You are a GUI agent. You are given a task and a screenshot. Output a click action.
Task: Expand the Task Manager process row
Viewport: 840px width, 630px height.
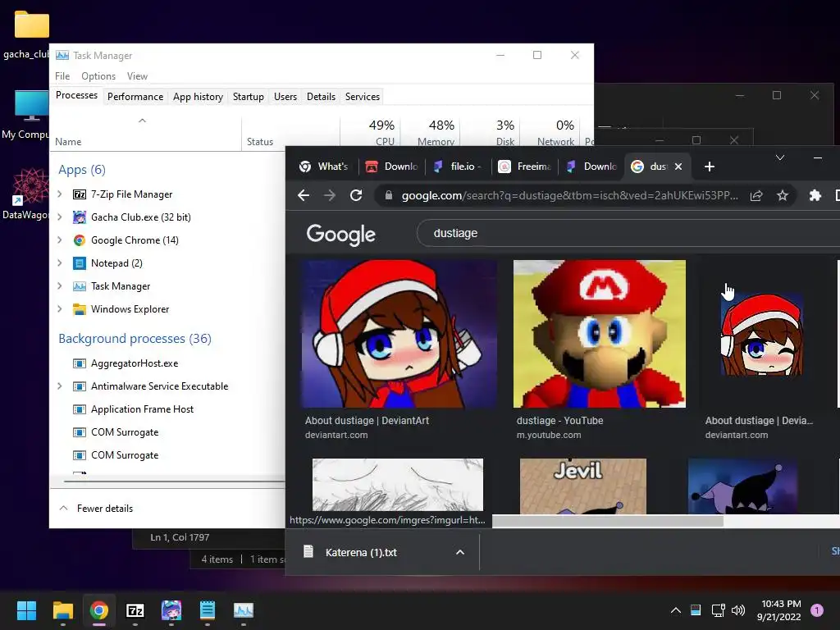pyautogui.click(x=59, y=286)
